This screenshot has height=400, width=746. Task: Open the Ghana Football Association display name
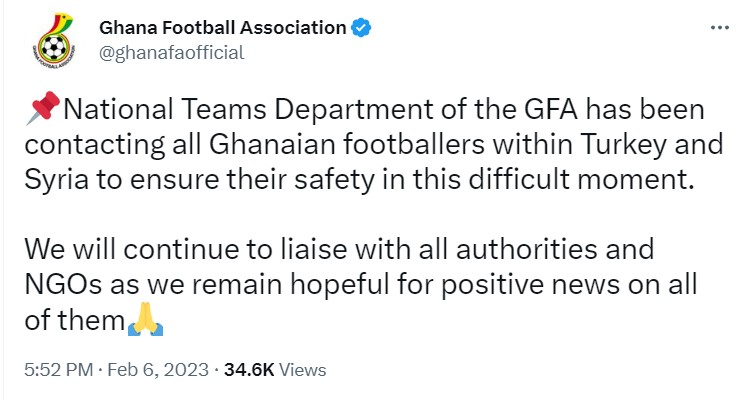pyautogui.click(x=223, y=28)
